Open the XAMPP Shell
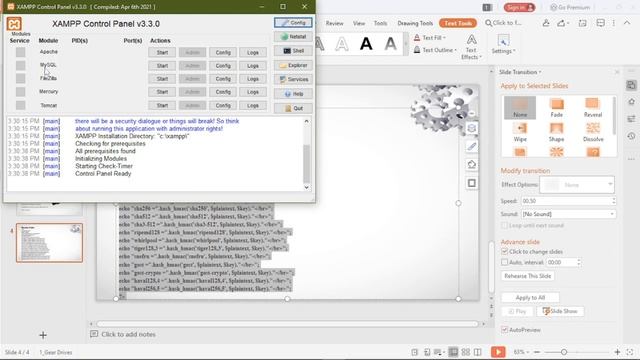Screen dimensions: 640x360 click(293, 51)
